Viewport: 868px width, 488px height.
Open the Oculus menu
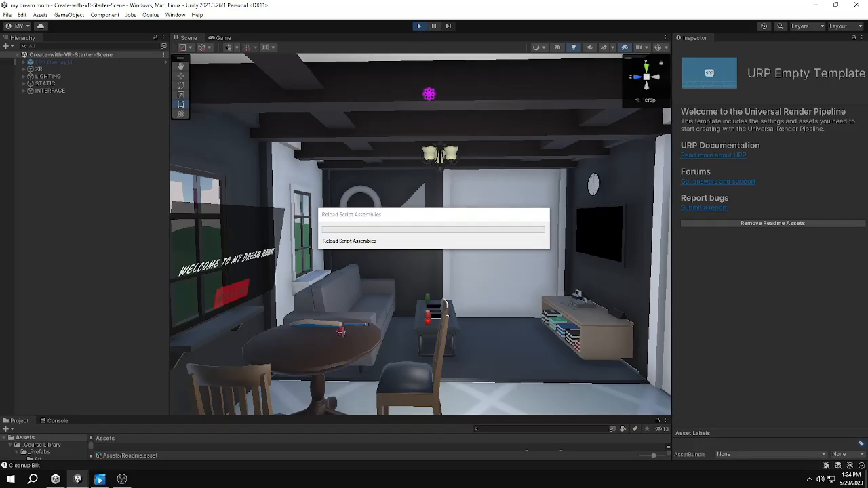coord(151,15)
